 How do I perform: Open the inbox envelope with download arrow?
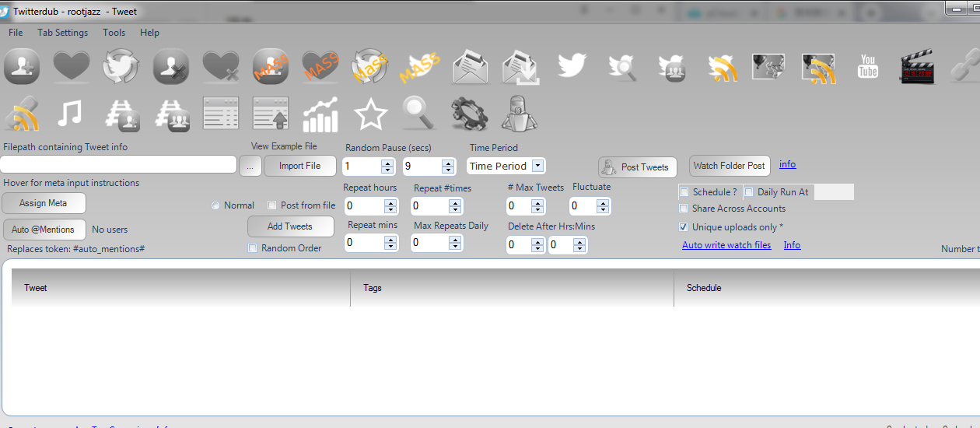[x=520, y=66]
